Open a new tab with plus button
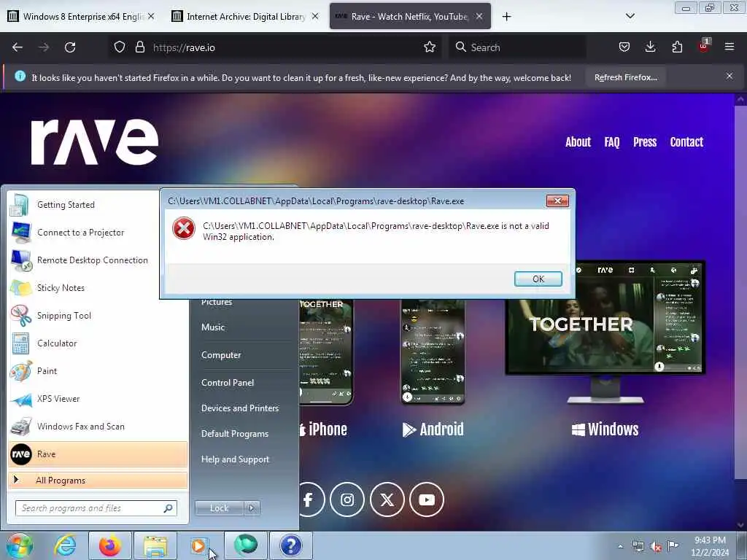Image resolution: width=747 pixels, height=560 pixels. coord(506,17)
